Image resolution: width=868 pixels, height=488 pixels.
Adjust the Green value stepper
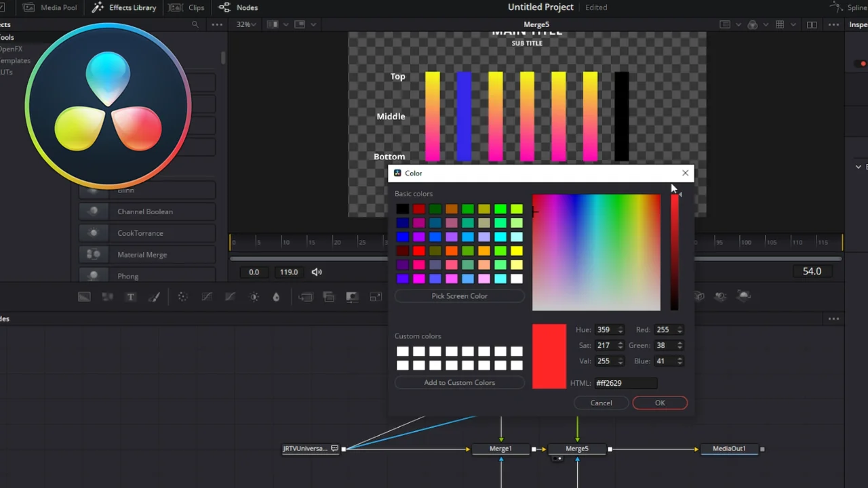(x=679, y=346)
